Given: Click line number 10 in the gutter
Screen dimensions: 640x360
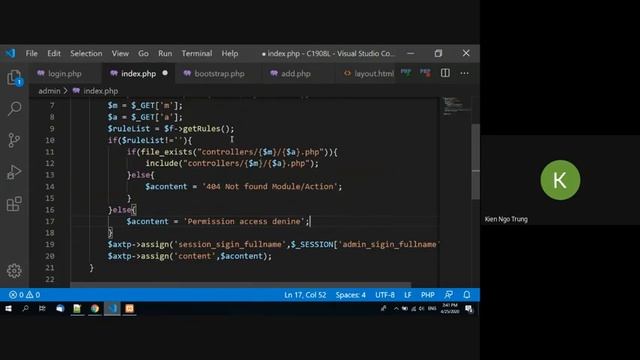Looking at the screenshot, I should (50, 140).
